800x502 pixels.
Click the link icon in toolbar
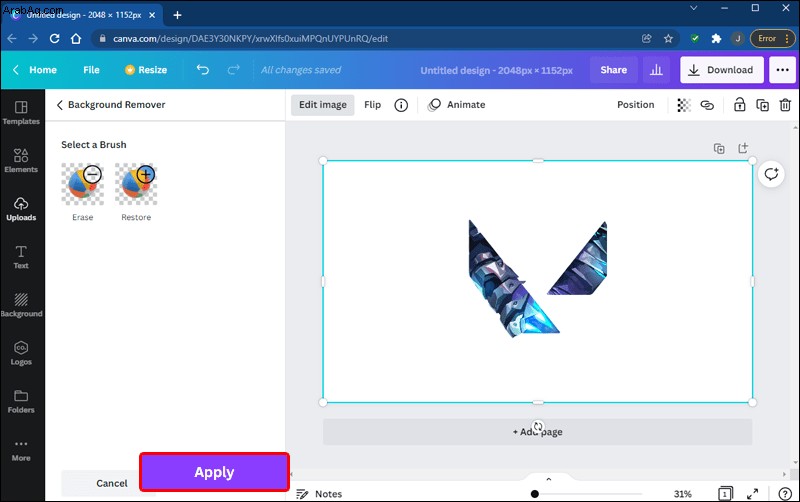tap(707, 105)
